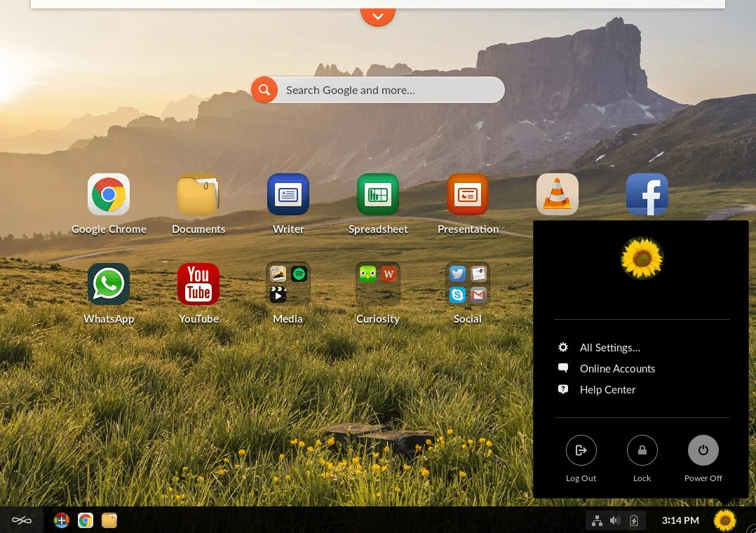Click the orange search magnifier icon
The width and height of the screenshot is (756, 533).
pos(264,90)
